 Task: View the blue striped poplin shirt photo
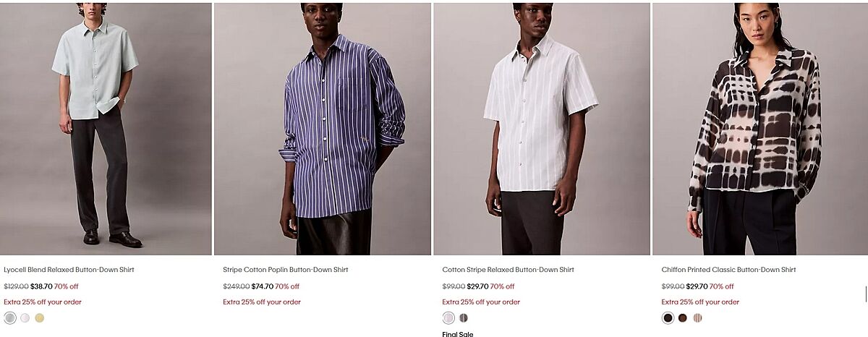(323, 129)
